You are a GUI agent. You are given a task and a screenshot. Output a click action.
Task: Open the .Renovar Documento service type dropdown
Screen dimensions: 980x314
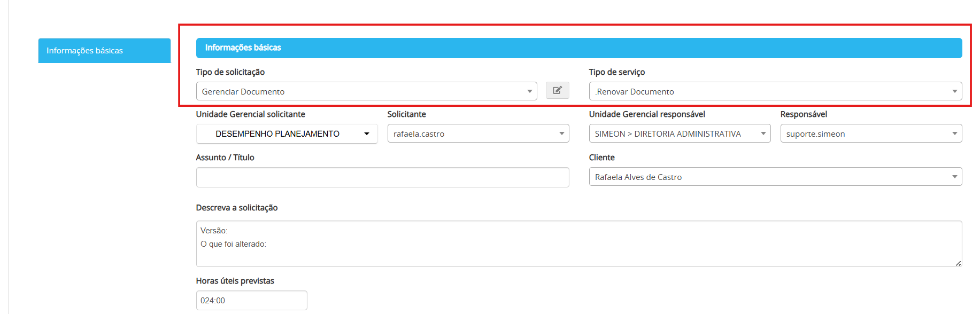775,91
